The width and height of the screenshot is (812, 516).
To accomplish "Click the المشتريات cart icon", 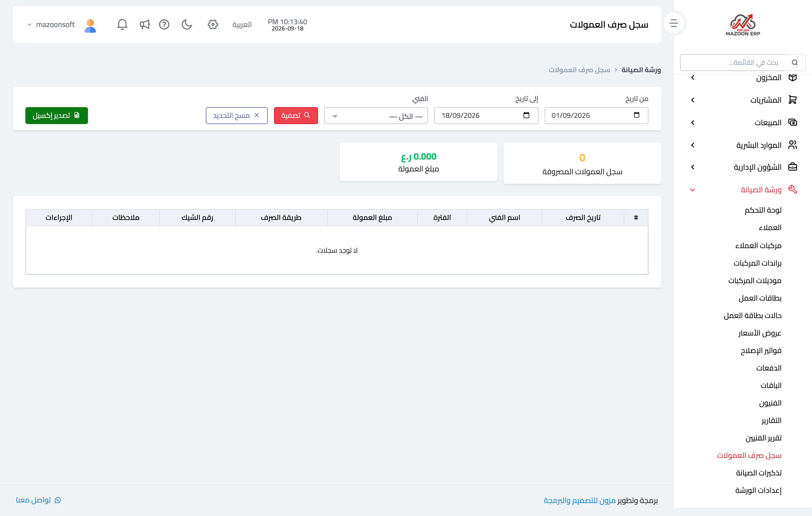I will point(793,100).
